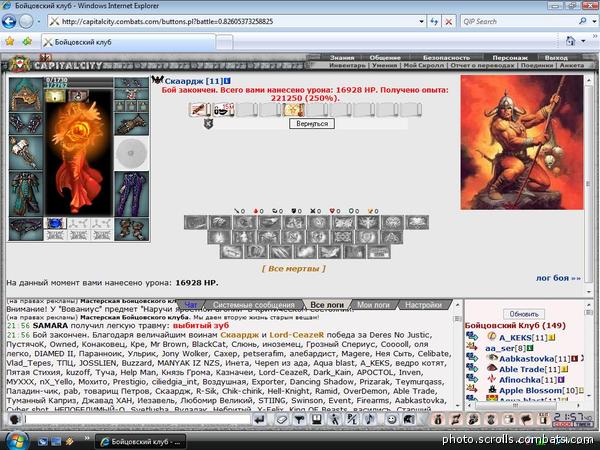Viewport: 600px width, 450px height.
Task: Open the Инвентарь submenu link
Action: pos(347,65)
